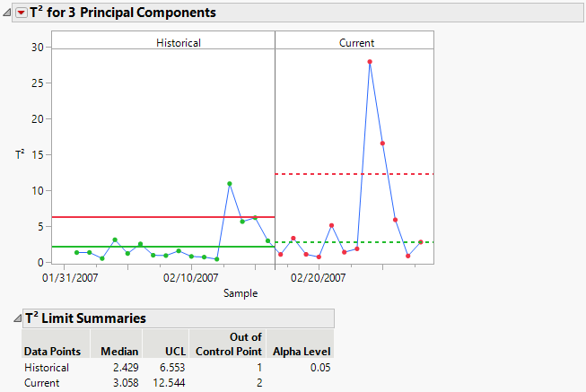
Task: Click the Current phase header label
Action: (356, 42)
